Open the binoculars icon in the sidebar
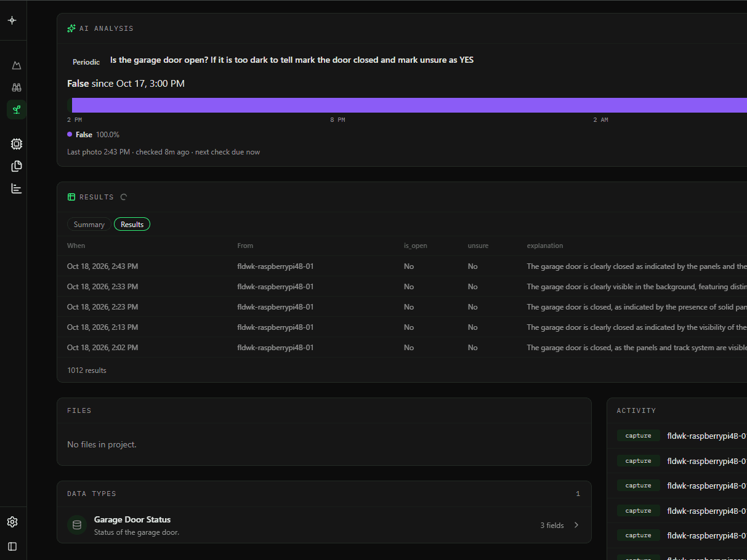This screenshot has height=560, width=747. point(17,87)
